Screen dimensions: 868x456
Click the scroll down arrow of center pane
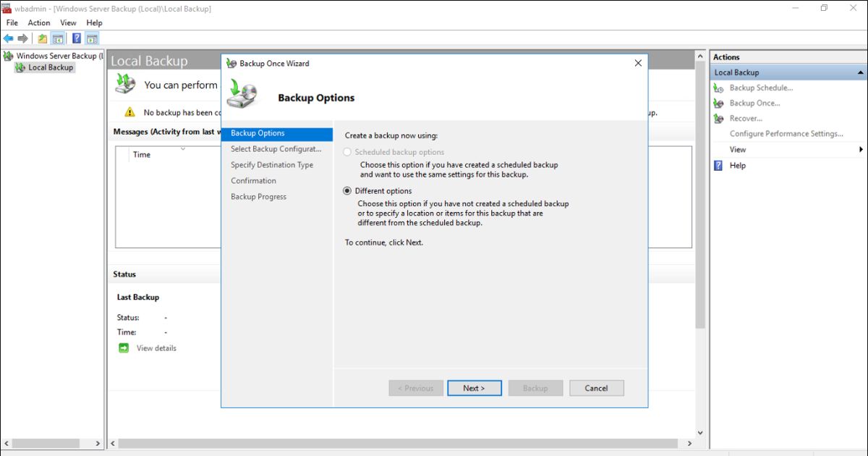[699, 433]
